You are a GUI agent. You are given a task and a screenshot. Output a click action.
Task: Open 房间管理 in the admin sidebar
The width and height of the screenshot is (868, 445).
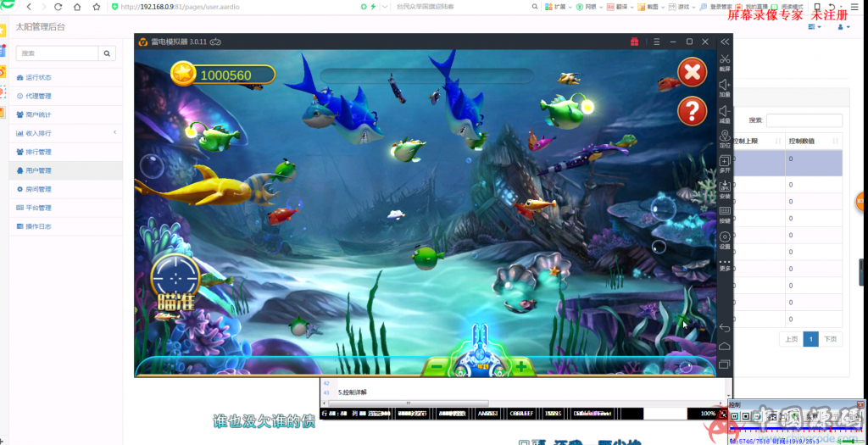pyautogui.click(x=65, y=189)
